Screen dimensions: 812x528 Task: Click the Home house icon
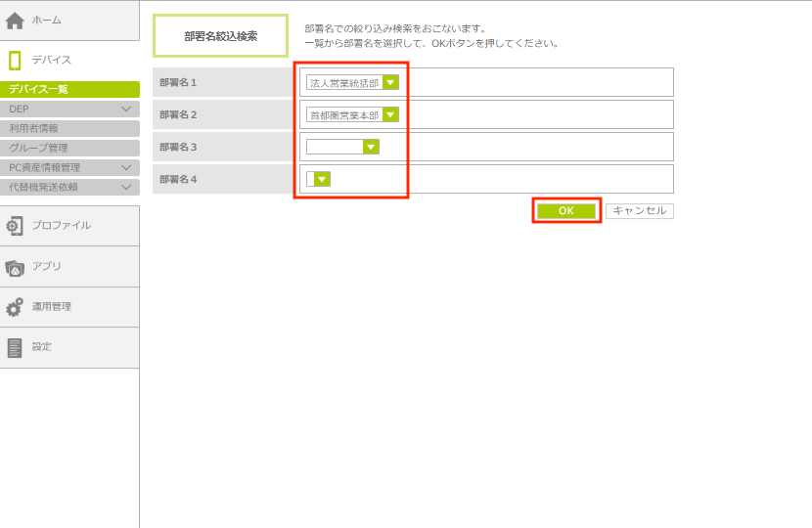pos(15,21)
